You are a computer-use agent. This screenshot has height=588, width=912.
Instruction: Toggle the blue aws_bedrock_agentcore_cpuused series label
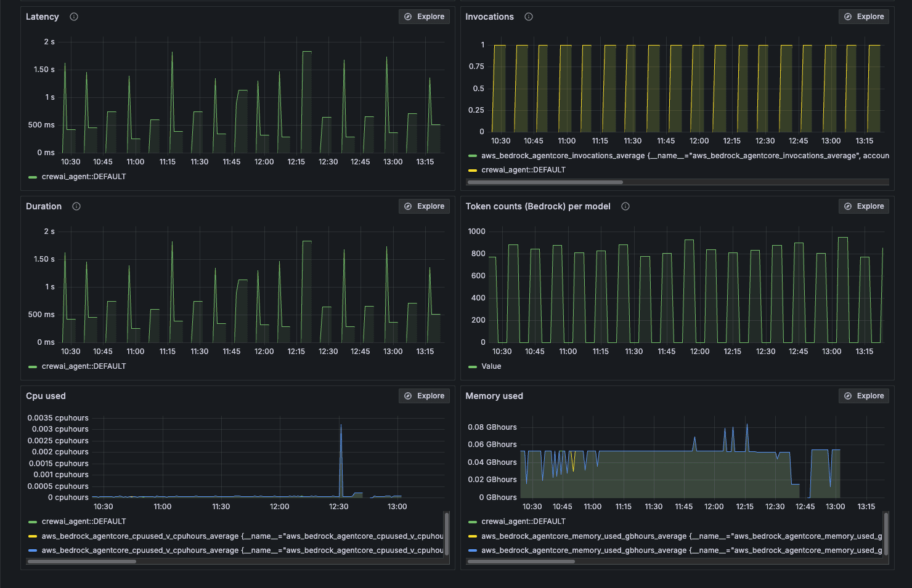242,550
